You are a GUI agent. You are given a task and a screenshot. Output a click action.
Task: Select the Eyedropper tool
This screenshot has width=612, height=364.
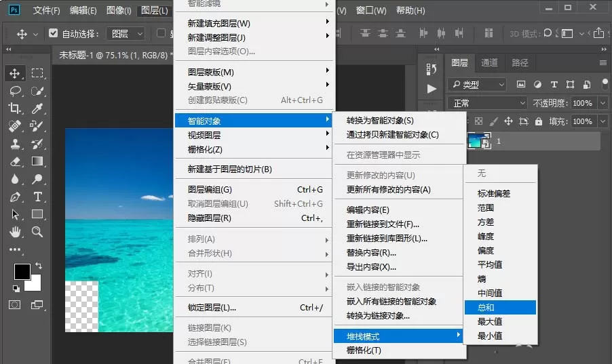(x=37, y=108)
